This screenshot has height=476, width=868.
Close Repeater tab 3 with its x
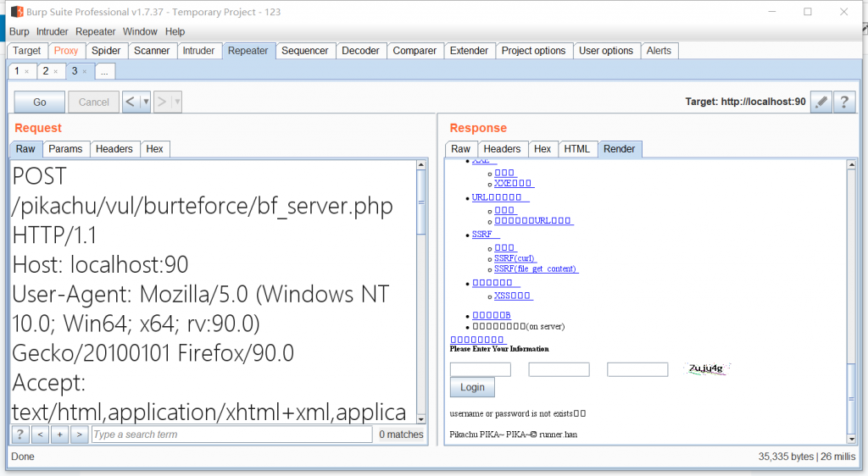(85, 72)
